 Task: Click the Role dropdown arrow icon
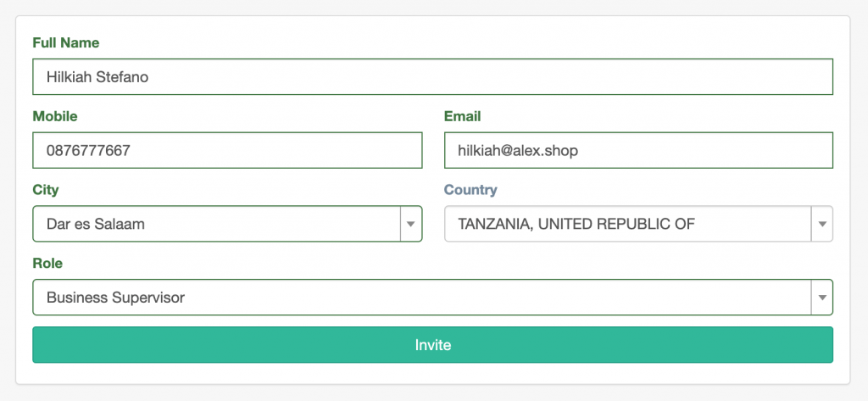822,298
